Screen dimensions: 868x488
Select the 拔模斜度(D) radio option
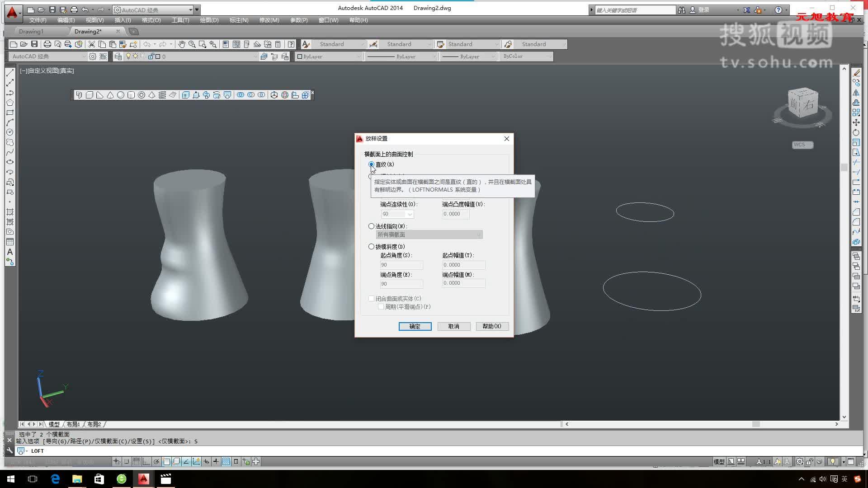372,247
